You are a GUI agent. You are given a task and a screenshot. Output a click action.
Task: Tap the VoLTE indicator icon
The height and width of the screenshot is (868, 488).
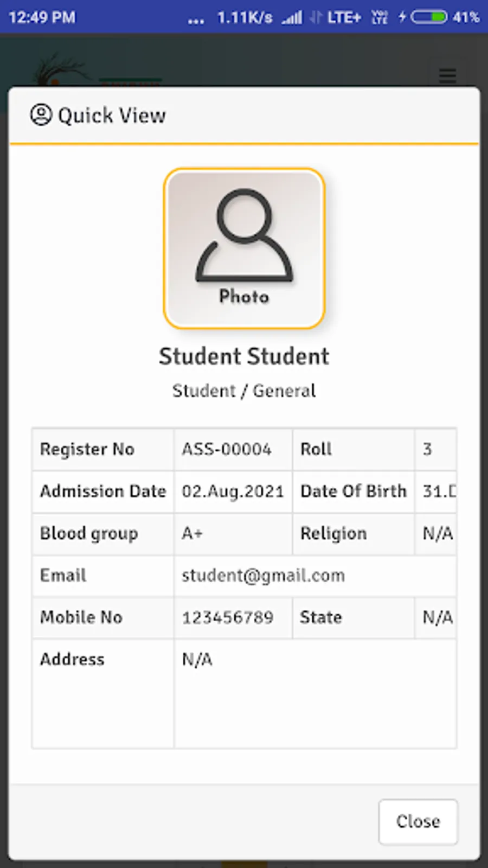[x=380, y=17]
